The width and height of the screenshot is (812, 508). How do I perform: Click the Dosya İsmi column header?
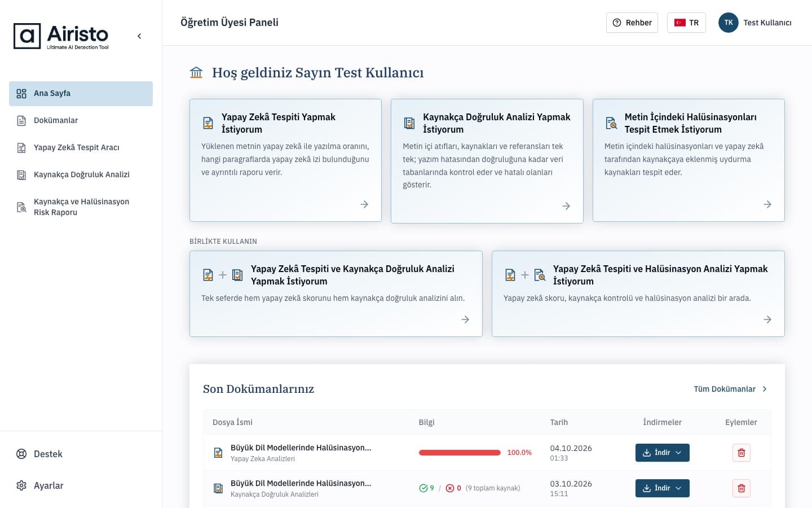232,422
